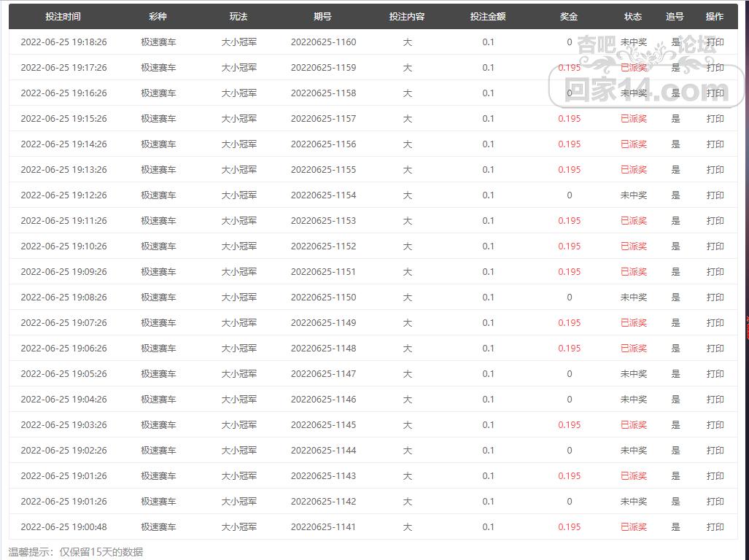Click 0 prize for period 20220625-1144
Image resolution: width=749 pixels, height=560 pixels.
570,451
